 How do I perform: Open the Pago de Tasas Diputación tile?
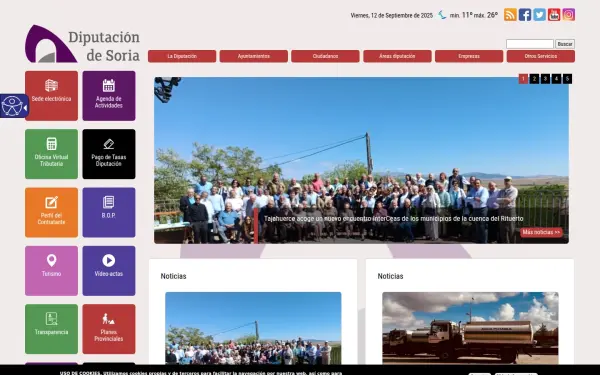(109, 154)
